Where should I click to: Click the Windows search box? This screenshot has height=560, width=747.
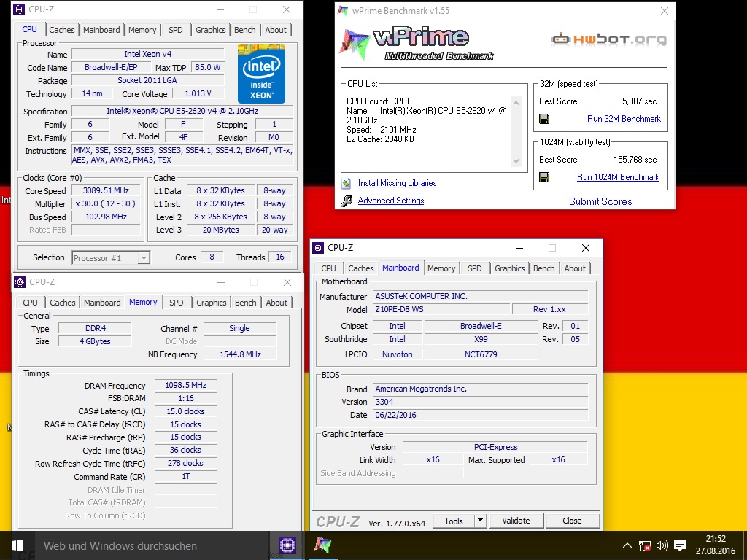click(x=152, y=545)
